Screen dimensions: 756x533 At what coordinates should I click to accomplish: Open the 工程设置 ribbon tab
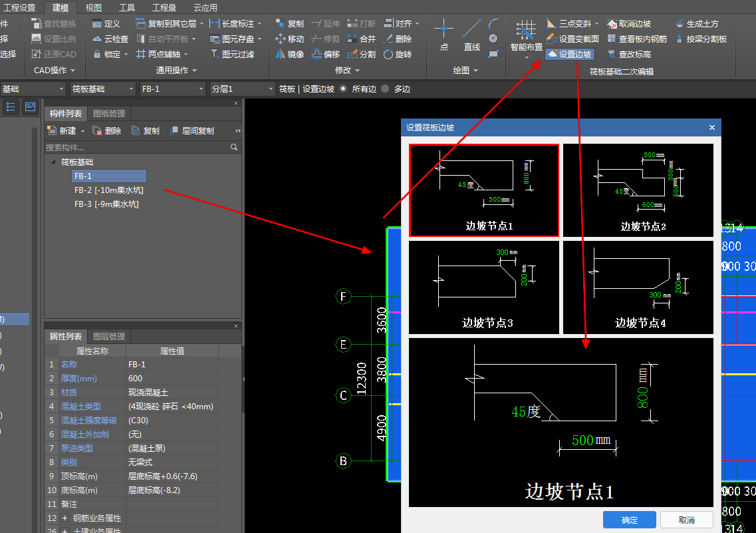[x=19, y=8]
